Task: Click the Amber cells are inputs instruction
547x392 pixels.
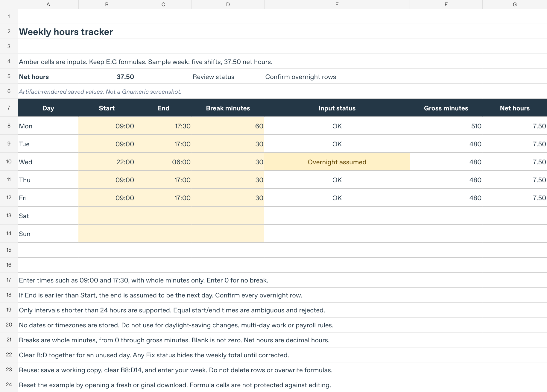Action: pos(146,62)
